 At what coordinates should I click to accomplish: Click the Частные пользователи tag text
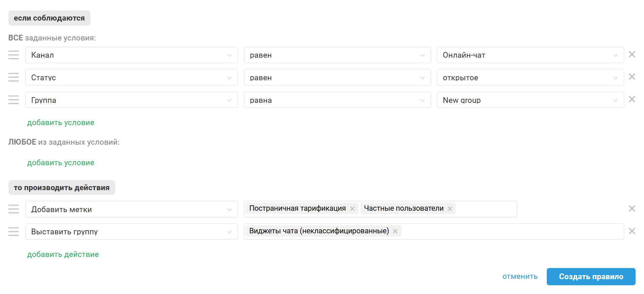coord(404,208)
